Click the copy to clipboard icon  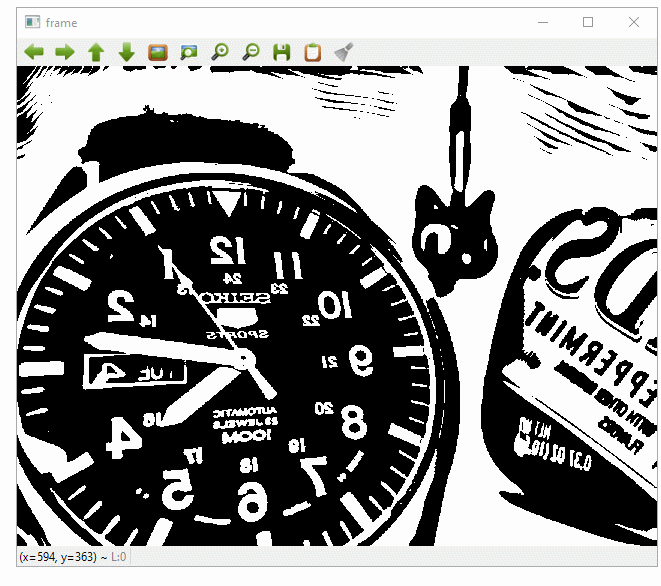[x=313, y=52]
